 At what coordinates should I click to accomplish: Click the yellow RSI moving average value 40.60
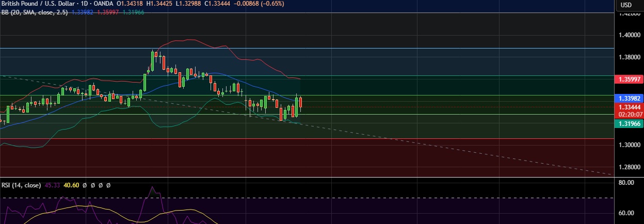pyautogui.click(x=71, y=185)
